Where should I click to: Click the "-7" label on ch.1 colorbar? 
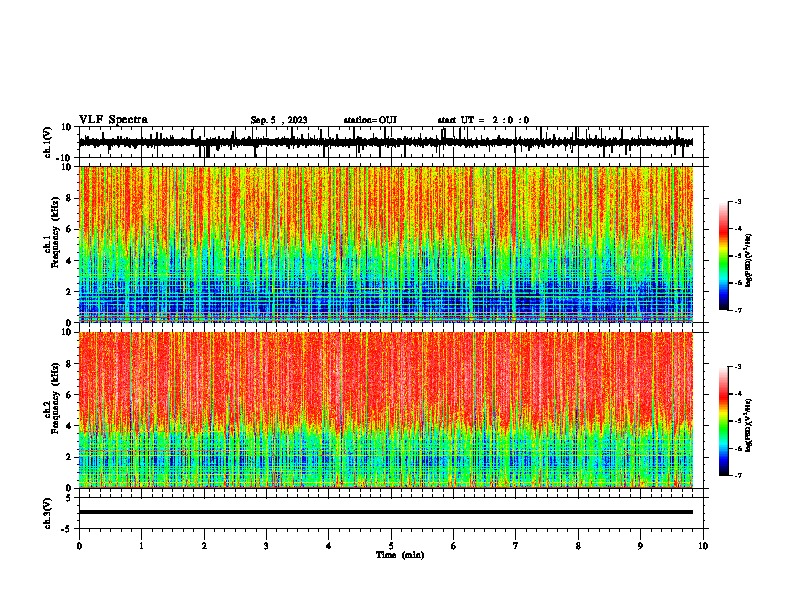(x=737, y=310)
